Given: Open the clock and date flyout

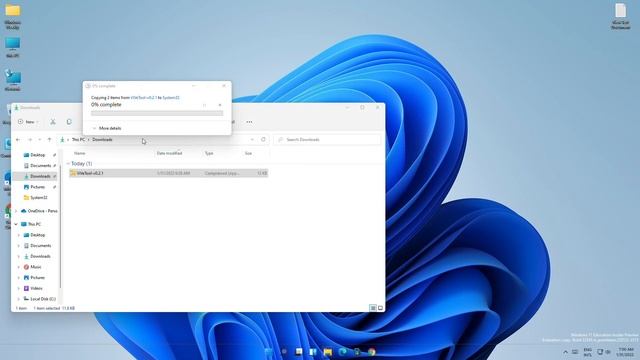Looking at the screenshot, I should point(626,352).
